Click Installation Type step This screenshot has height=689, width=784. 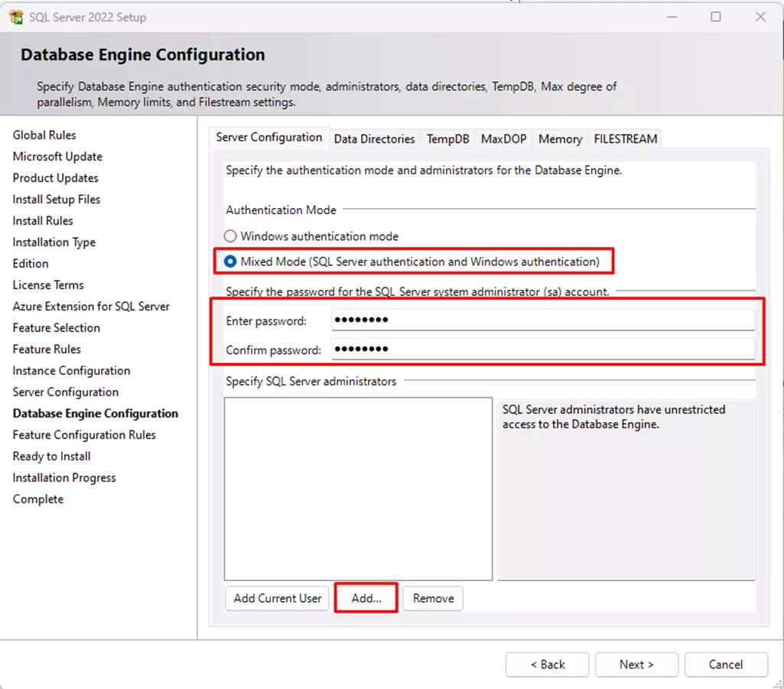54,242
